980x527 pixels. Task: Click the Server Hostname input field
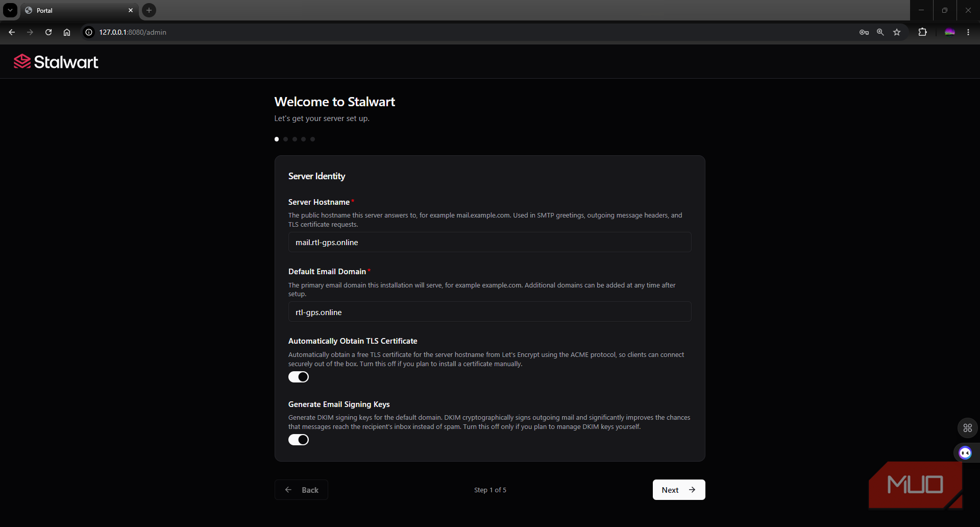click(489, 242)
